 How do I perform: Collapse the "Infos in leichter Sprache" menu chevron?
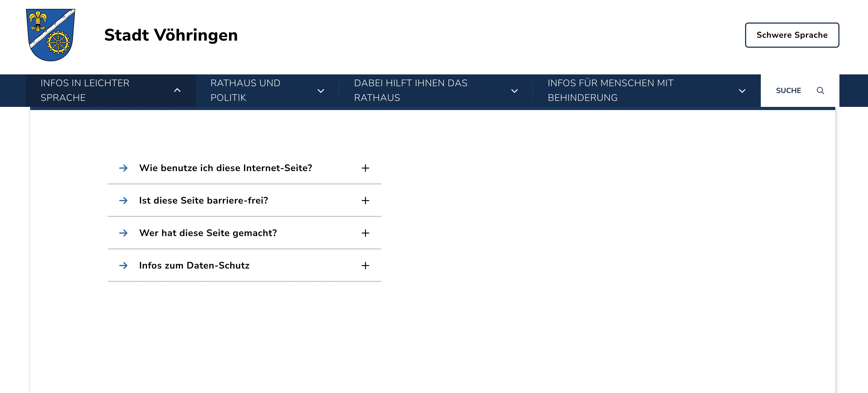[177, 90]
